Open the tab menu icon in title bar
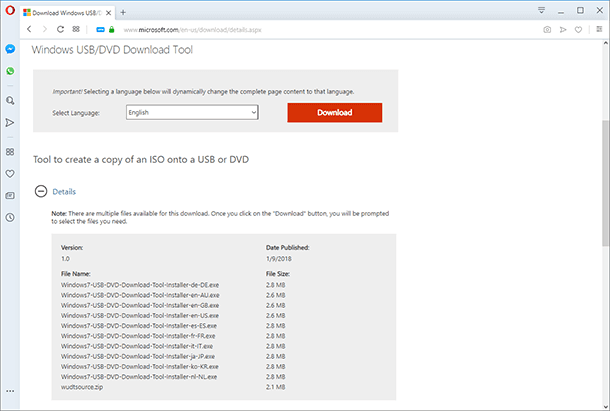The height and width of the screenshot is (411, 610). (542, 10)
